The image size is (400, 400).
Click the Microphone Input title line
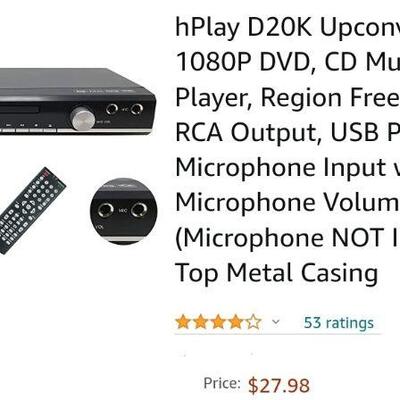tap(287, 167)
